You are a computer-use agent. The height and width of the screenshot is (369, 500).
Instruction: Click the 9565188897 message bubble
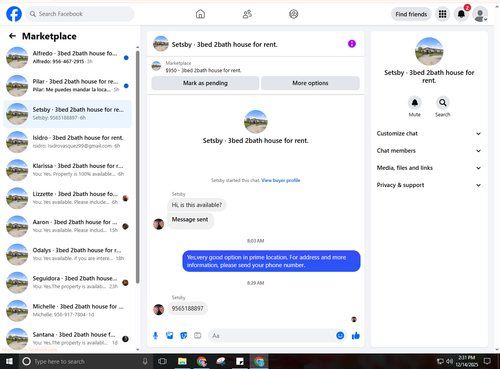pyautogui.click(x=187, y=309)
